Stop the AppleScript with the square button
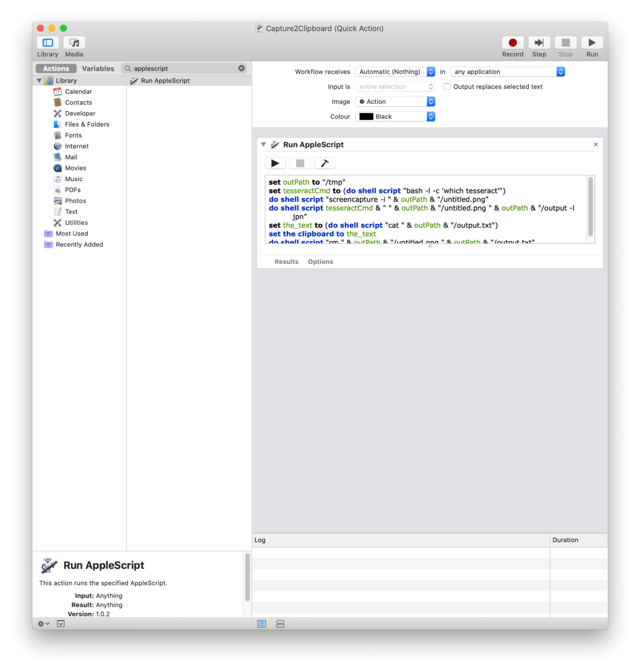This screenshot has width=640, height=672. (x=300, y=163)
